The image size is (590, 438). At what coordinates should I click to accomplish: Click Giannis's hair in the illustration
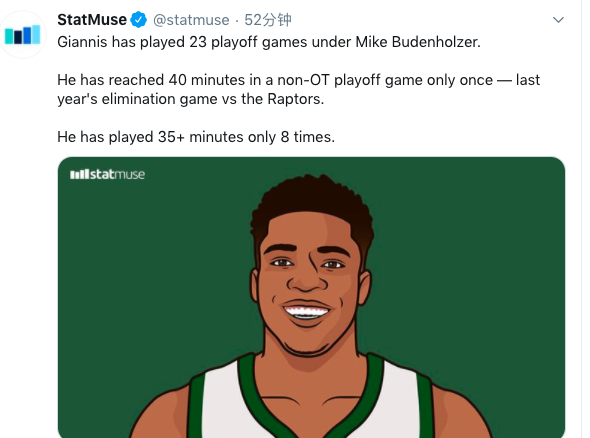(312, 203)
